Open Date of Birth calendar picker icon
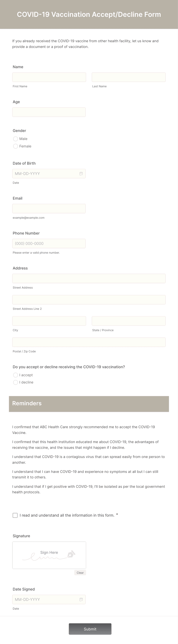Viewport: 178px width, 644px height. pyautogui.click(x=81, y=173)
